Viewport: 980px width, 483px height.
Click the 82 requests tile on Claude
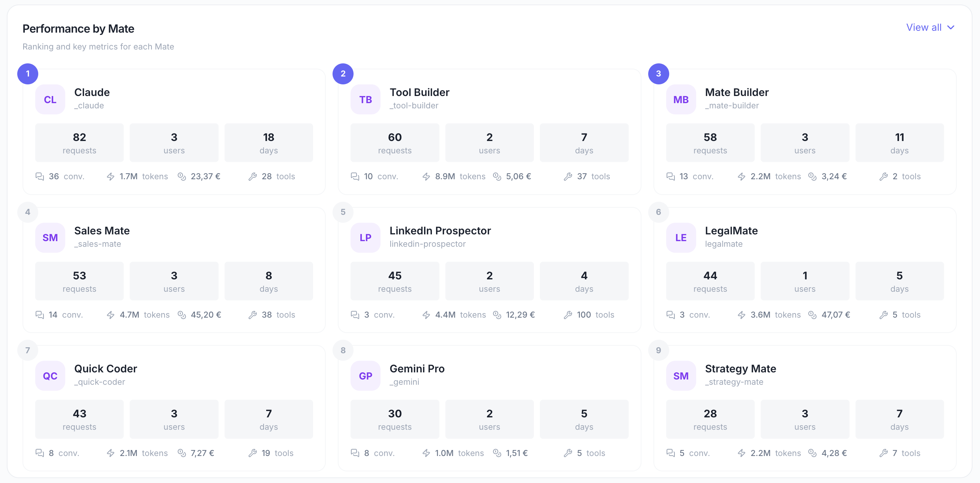point(79,143)
